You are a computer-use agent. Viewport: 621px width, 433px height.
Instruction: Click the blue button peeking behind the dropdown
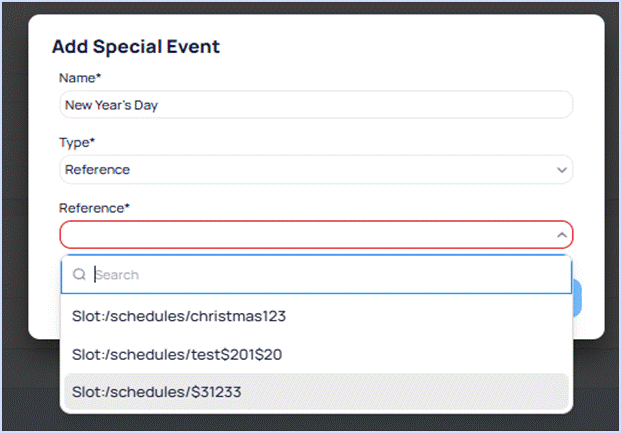tap(578, 298)
